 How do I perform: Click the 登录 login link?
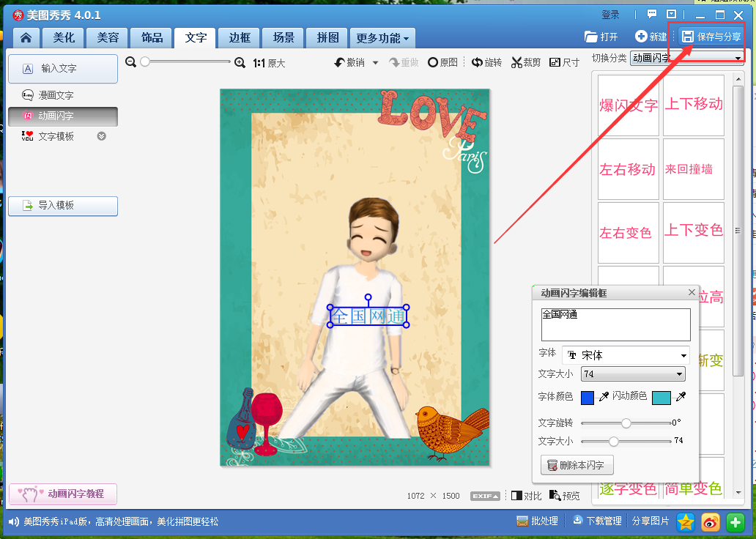pyautogui.click(x=610, y=15)
